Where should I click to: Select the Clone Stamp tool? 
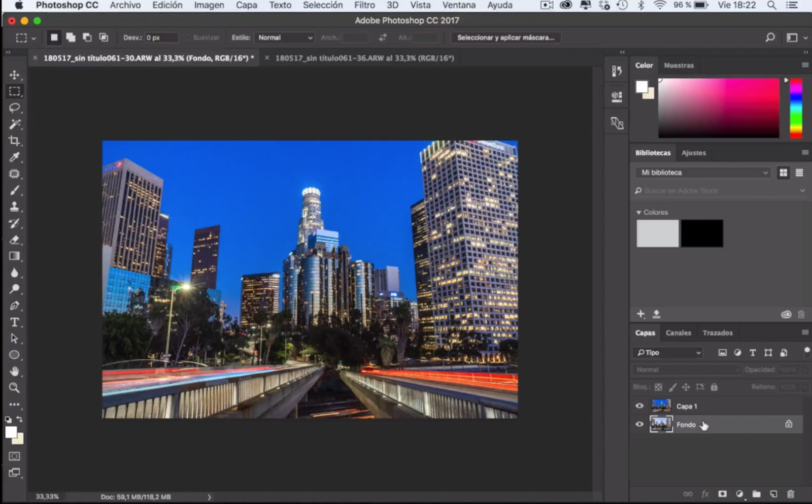[x=14, y=207]
